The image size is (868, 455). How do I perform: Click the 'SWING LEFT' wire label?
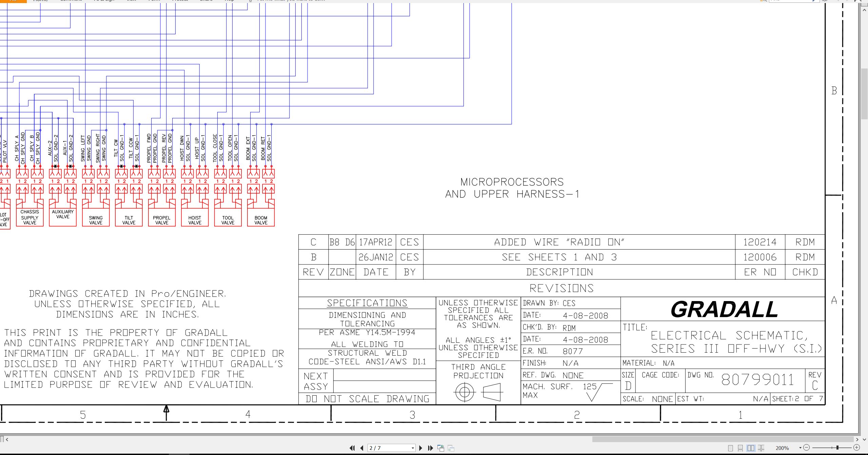pyautogui.click(x=83, y=149)
